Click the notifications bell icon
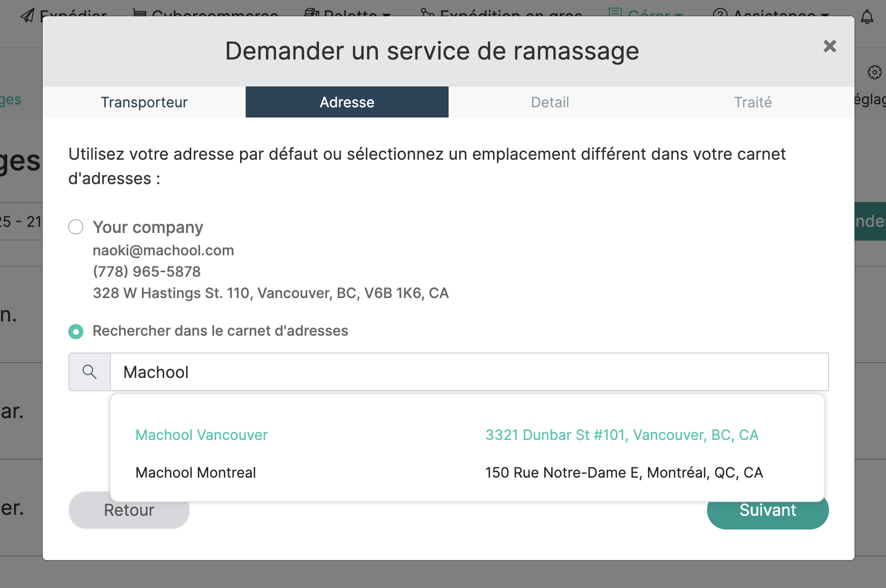 tap(867, 17)
